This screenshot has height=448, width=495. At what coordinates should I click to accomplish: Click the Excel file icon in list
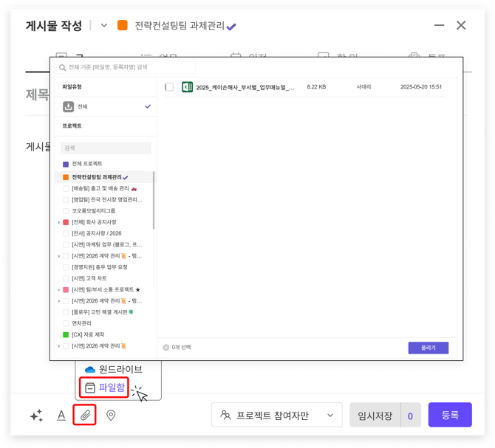(x=188, y=87)
